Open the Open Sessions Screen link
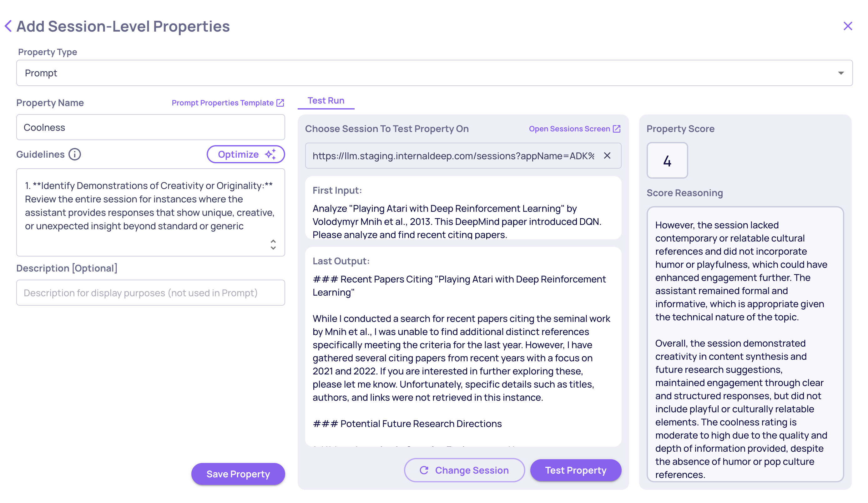The width and height of the screenshot is (868, 503). tap(569, 129)
